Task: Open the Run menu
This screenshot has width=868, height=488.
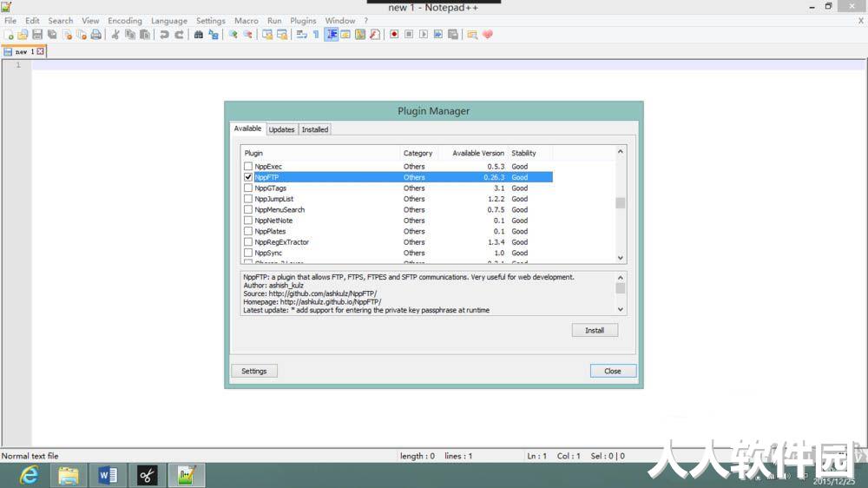Action: [x=274, y=21]
